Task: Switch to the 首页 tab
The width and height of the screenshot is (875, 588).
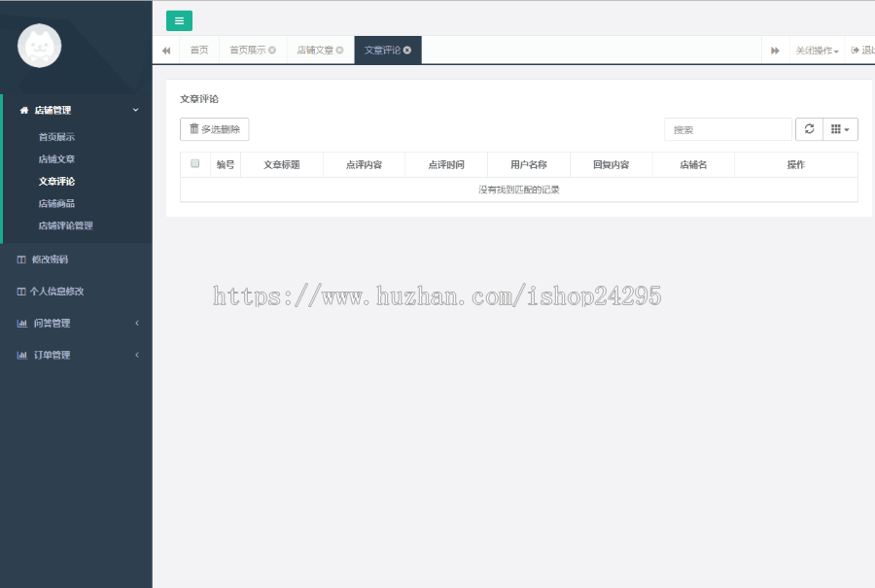Action: (x=199, y=49)
